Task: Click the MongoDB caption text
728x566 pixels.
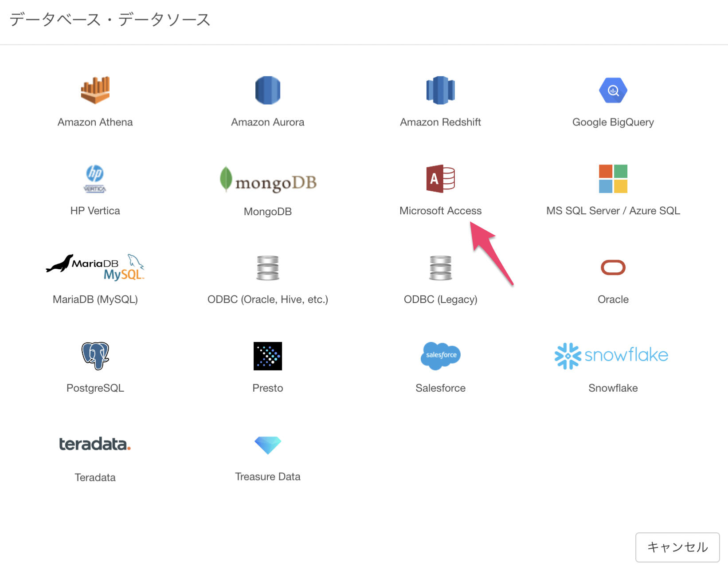Action: coord(268,212)
